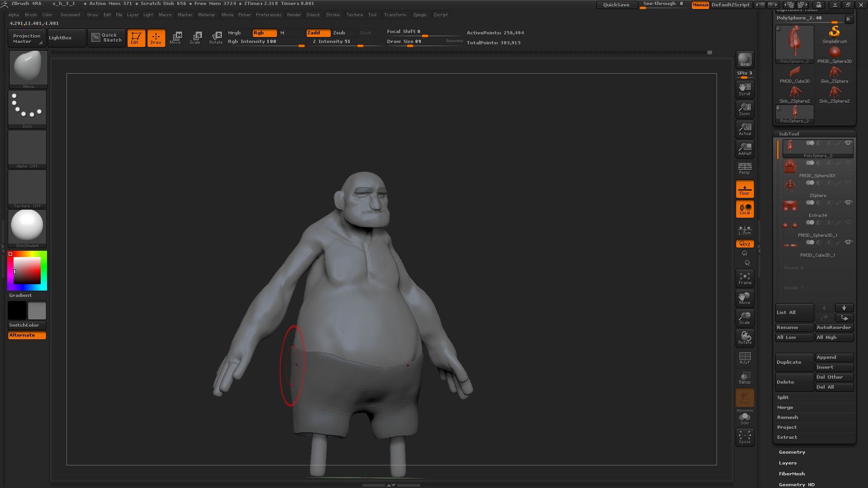The image size is (868, 488).
Task: Click the AAHalf icon
Action: tap(745, 149)
